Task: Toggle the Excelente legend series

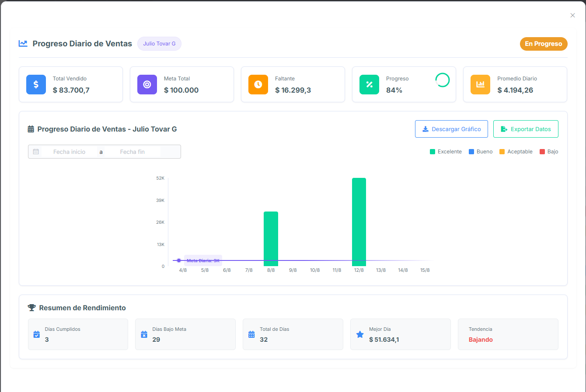Action: pos(446,152)
